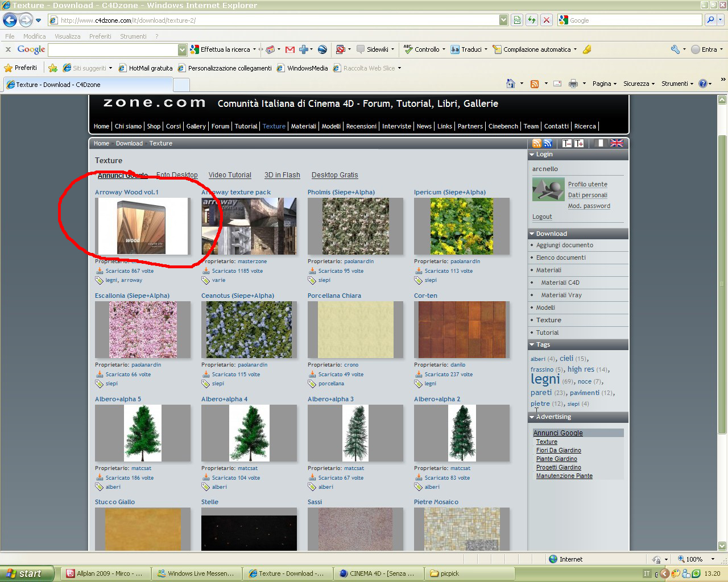Click the Refresh page icon
728x582 pixels.
pyautogui.click(x=531, y=20)
